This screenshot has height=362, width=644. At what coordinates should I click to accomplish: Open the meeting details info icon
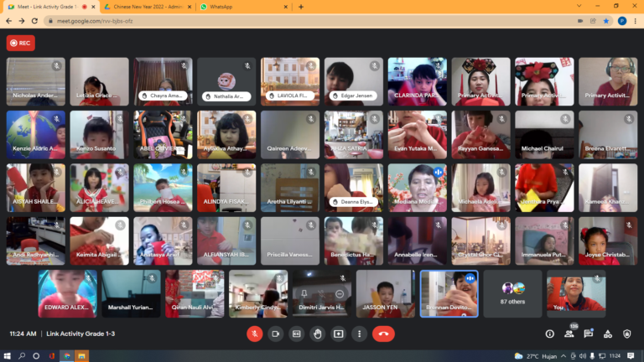click(549, 334)
